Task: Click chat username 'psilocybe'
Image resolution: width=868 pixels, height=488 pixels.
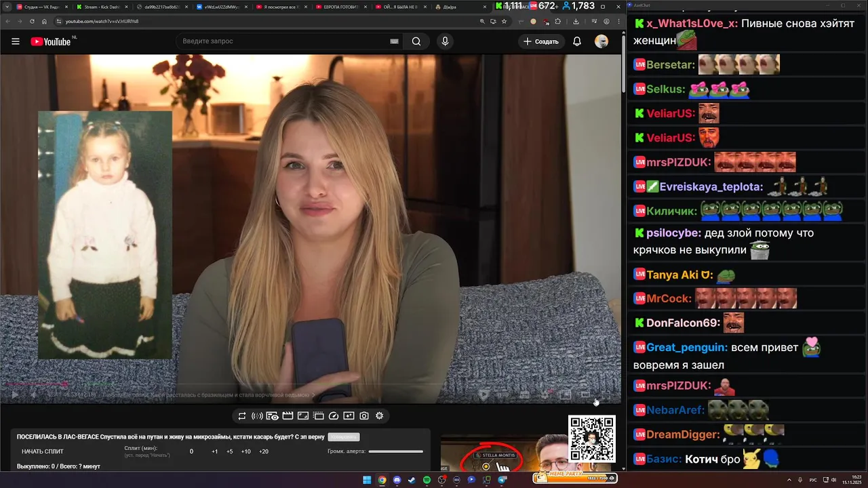Action: coord(673,233)
